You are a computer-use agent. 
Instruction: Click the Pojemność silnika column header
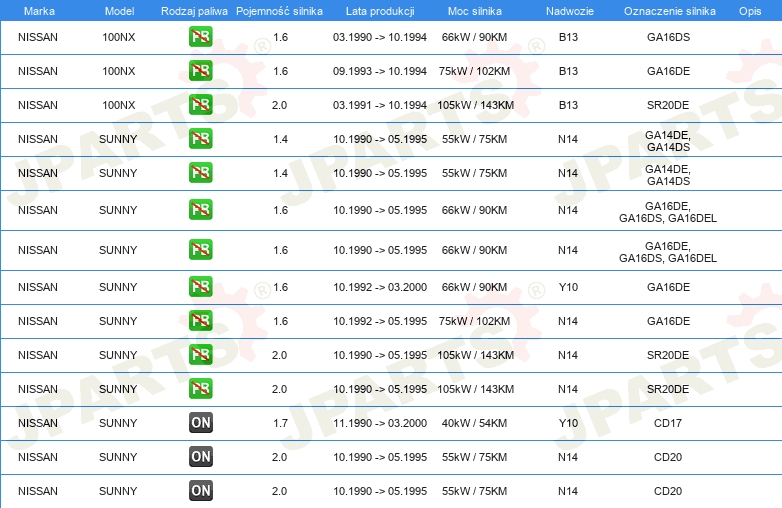(279, 11)
